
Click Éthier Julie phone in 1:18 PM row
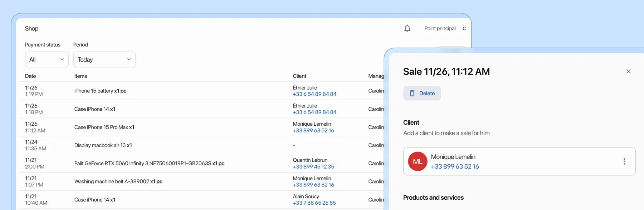[314, 112]
